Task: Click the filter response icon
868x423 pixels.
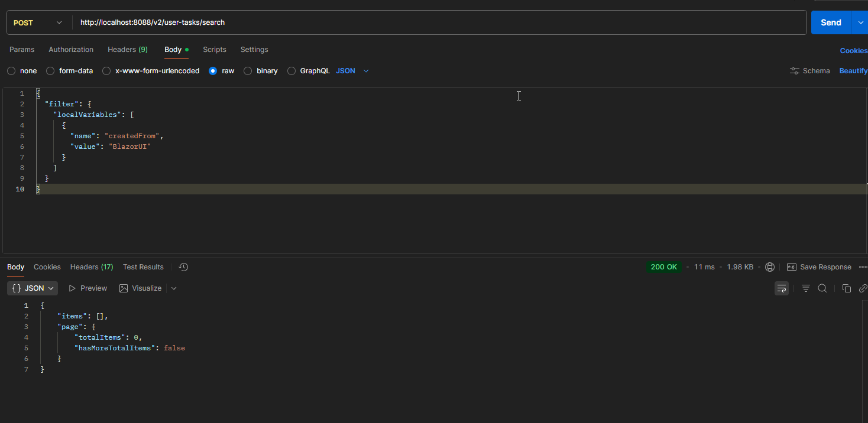Action: (805, 288)
